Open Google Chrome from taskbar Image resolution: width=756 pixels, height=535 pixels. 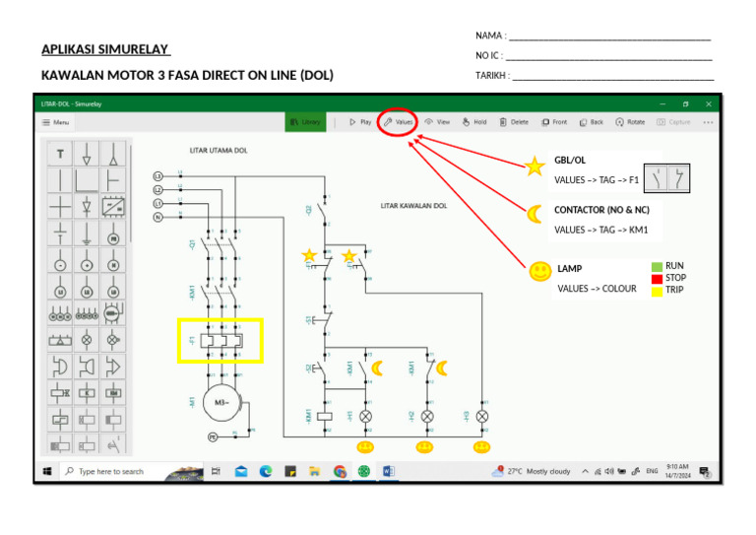pyautogui.click(x=340, y=471)
